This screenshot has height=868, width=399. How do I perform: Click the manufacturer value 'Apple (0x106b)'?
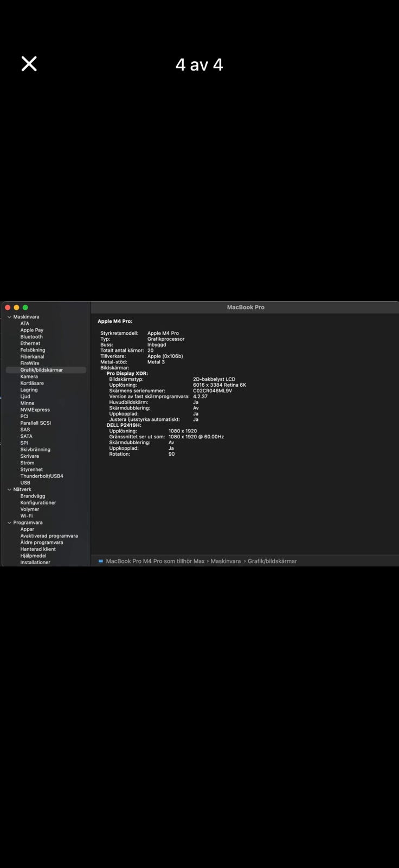[x=165, y=356]
